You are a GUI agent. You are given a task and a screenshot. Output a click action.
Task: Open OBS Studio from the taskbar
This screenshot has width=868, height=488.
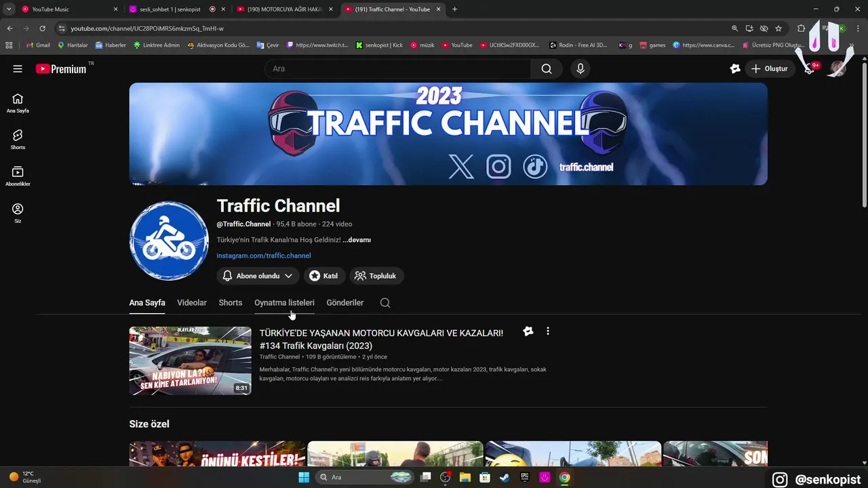446,477
